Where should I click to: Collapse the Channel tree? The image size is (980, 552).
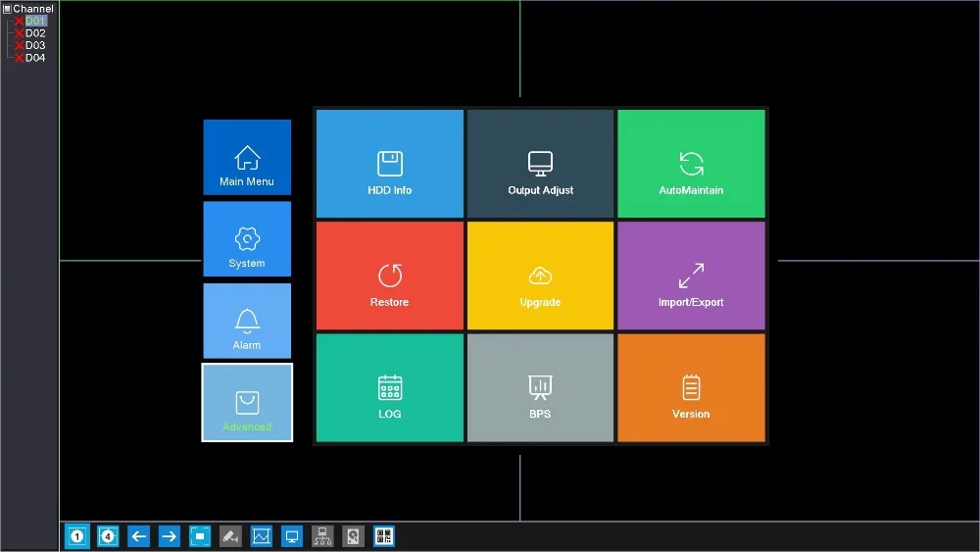click(7, 9)
